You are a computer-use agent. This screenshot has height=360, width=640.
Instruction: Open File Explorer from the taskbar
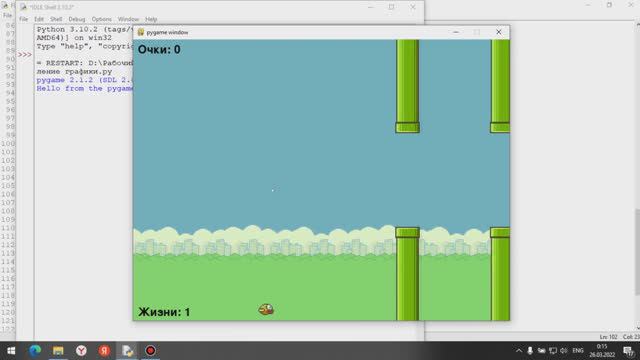(x=58, y=351)
